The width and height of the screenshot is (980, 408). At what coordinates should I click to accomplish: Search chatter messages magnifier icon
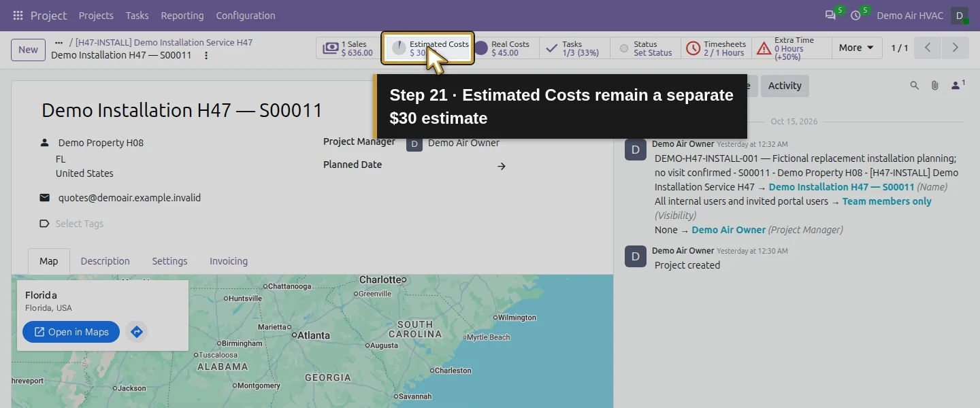(915, 86)
